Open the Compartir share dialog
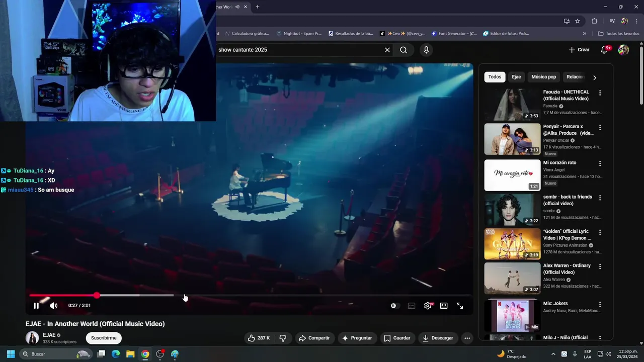This screenshot has height=362, width=644. [314, 338]
